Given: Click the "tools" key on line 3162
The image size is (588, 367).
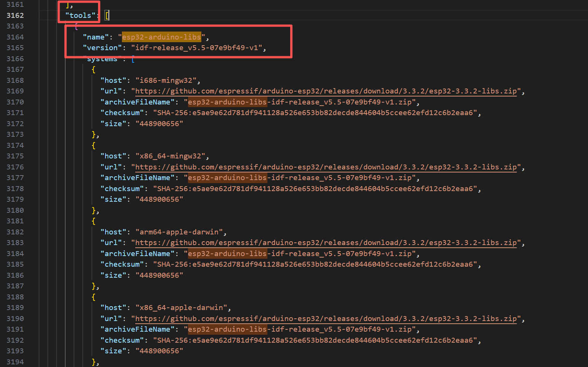Looking at the screenshot, I should pos(80,16).
